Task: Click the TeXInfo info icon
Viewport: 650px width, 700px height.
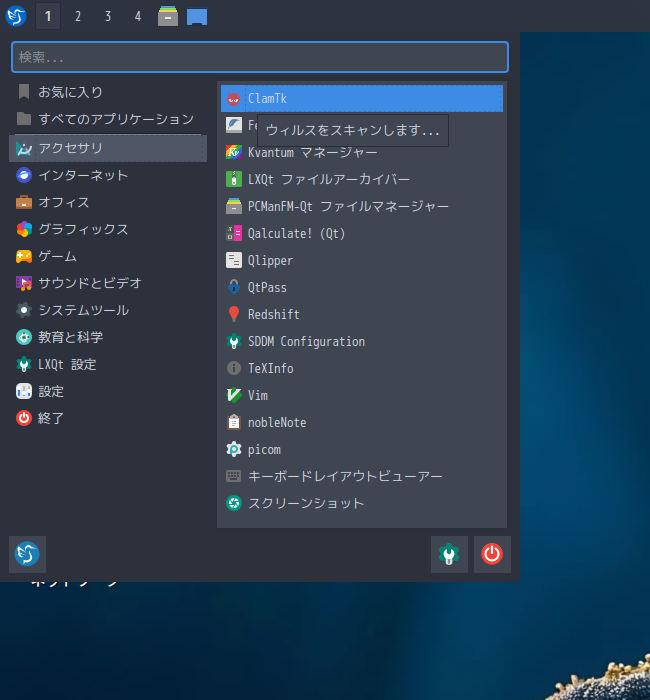Action: (234, 368)
